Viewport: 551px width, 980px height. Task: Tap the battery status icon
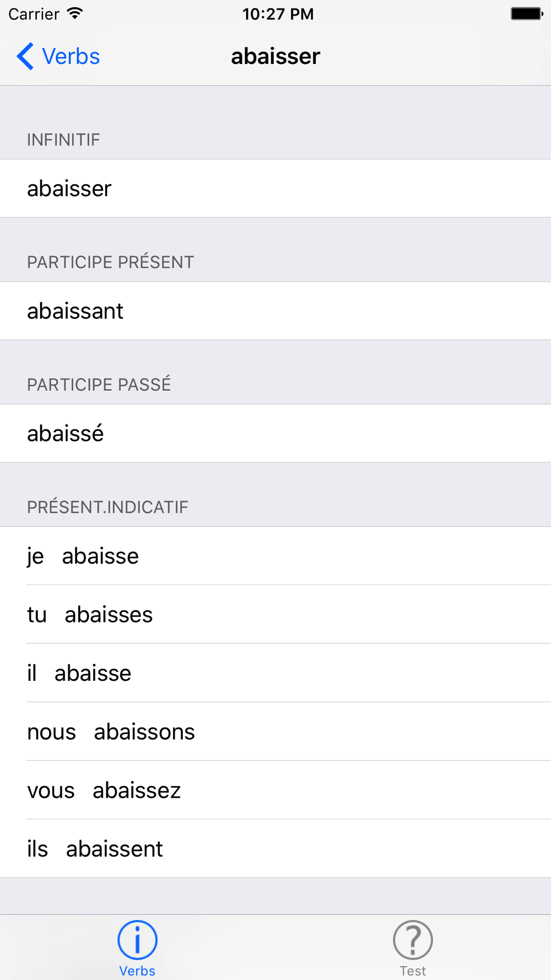(526, 14)
